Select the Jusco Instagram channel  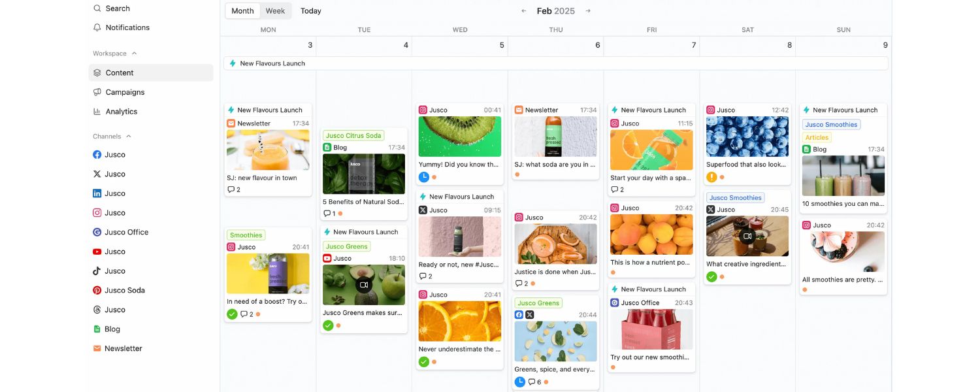point(114,212)
